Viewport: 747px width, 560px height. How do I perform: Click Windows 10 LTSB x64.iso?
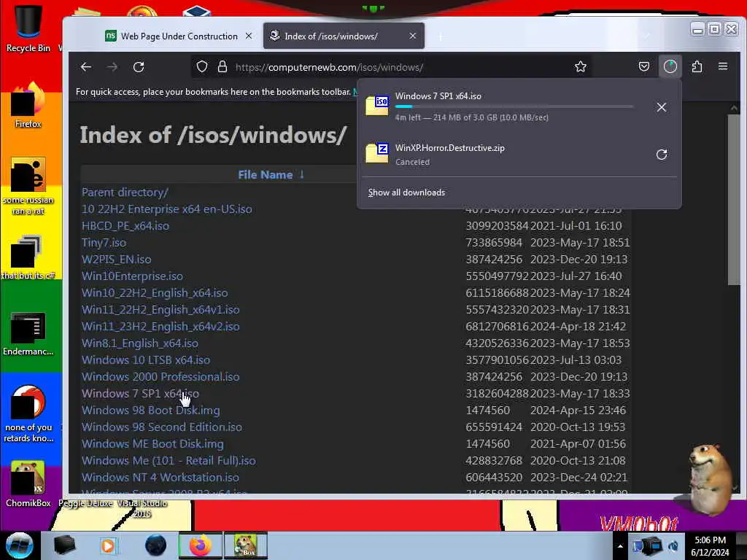(146, 359)
